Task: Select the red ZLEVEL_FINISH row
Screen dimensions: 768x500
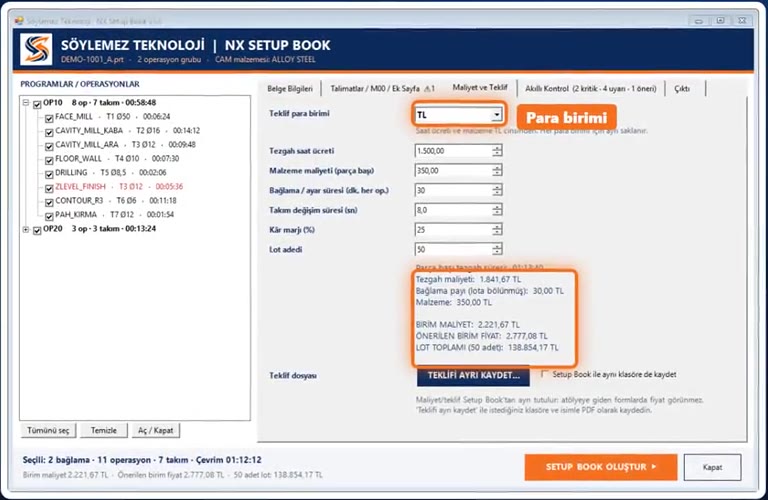Action: tap(119, 187)
